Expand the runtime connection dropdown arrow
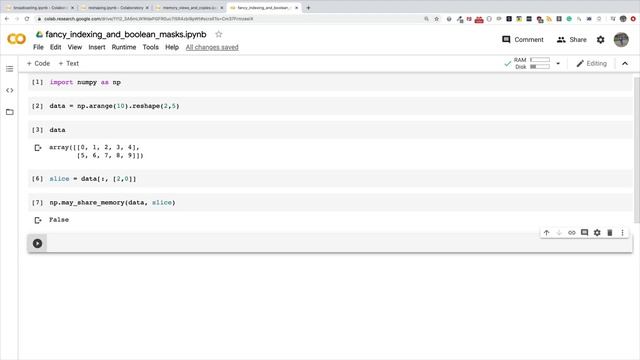The image size is (640, 360). pyautogui.click(x=558, y=64)
